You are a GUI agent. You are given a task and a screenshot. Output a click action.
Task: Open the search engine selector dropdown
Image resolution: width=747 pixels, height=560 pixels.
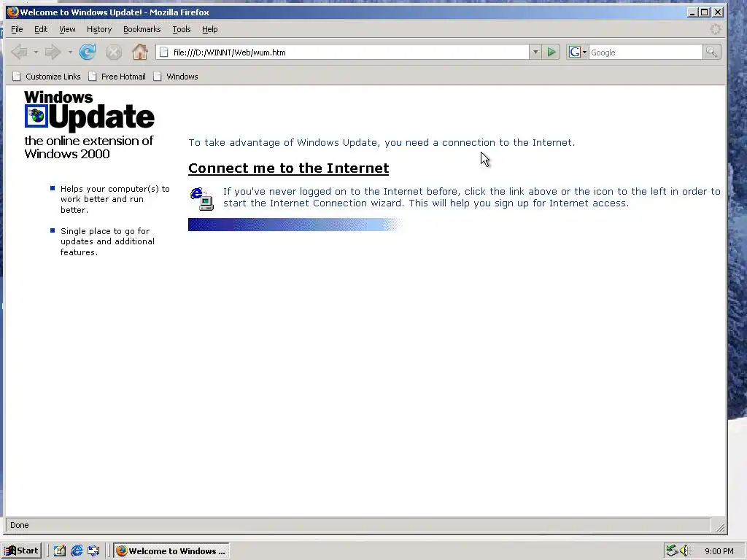click(x=578, y=52)
